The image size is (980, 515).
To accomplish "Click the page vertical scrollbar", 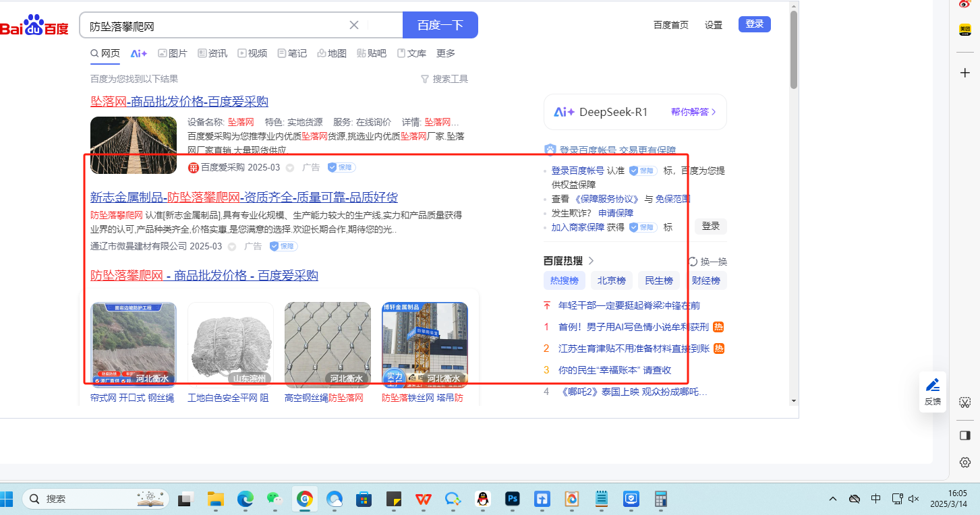I will click(794, 50).
